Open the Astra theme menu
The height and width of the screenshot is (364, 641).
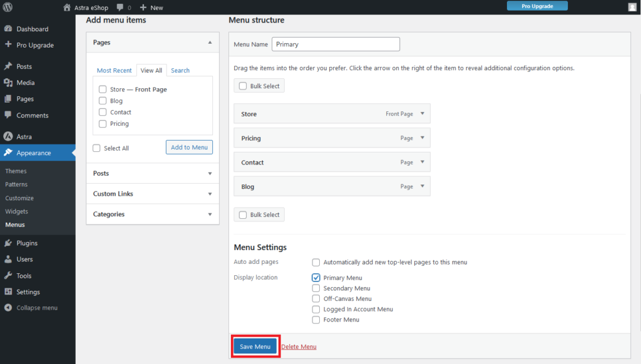(x=24, y=137)
